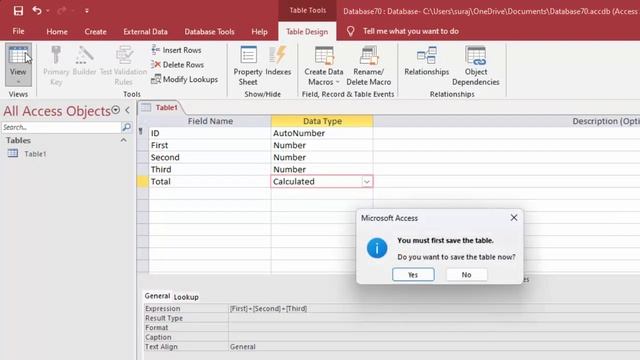
Task: Click the Data Type column header
Action: [x=322, y=121]
